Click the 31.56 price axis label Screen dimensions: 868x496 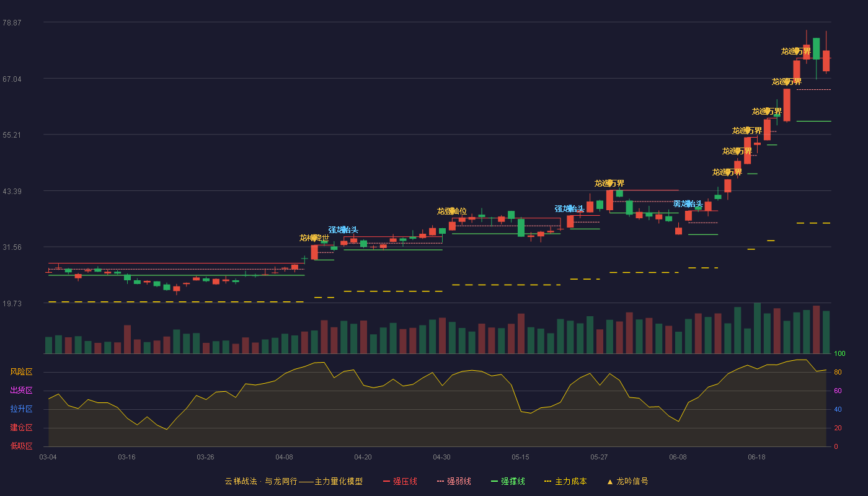click(x=12, y=247)
